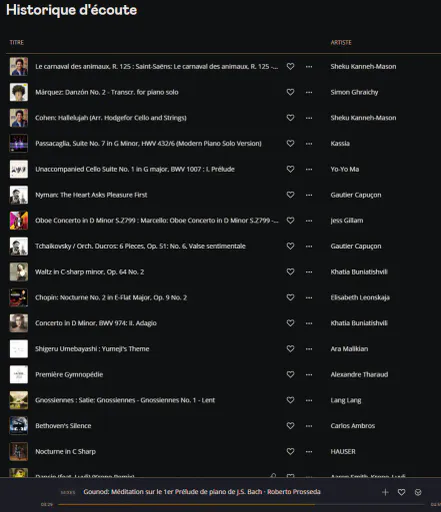Screen dimensions: 441x512
Task: Click heart icon for Yumeji's Theme
Action: [x=290, y=349]
